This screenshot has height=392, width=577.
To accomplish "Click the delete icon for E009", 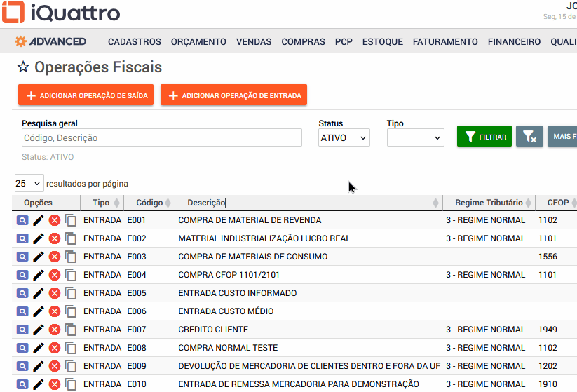I will 55,366.
